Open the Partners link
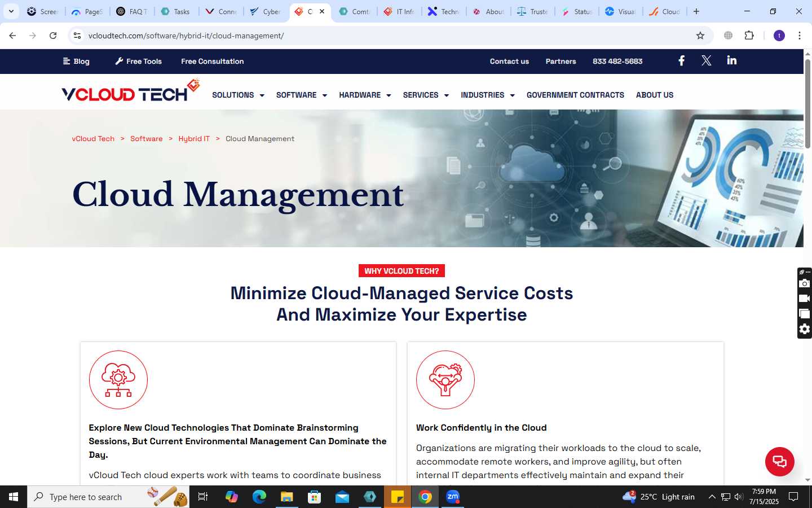Screen dimensions: 812x508 point(561,61)
